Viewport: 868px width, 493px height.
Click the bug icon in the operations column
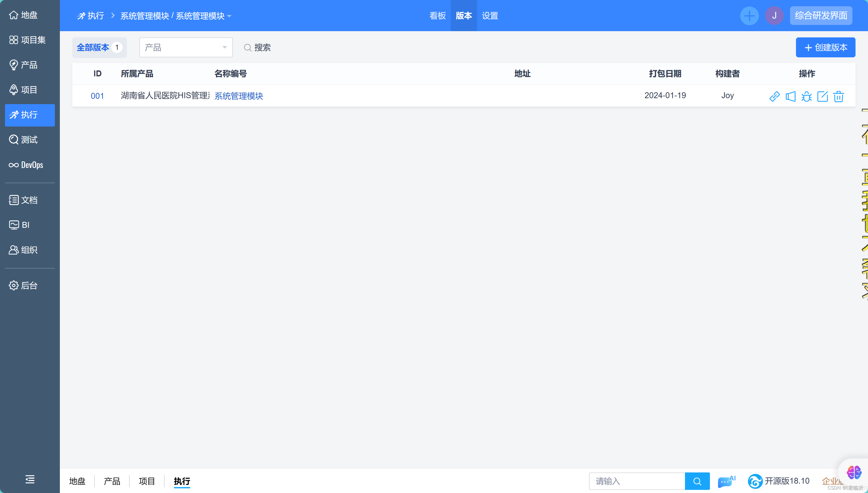[806, 97]
